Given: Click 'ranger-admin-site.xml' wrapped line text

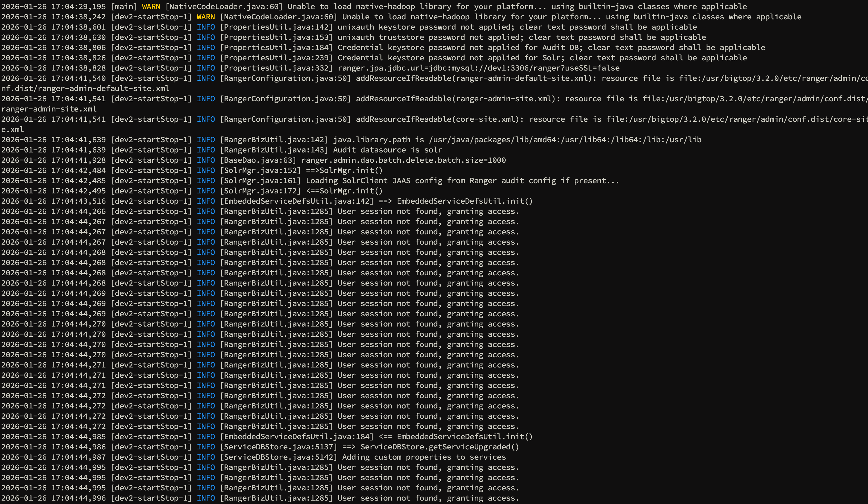Looking at the screenshot, I should coord(49,109).
